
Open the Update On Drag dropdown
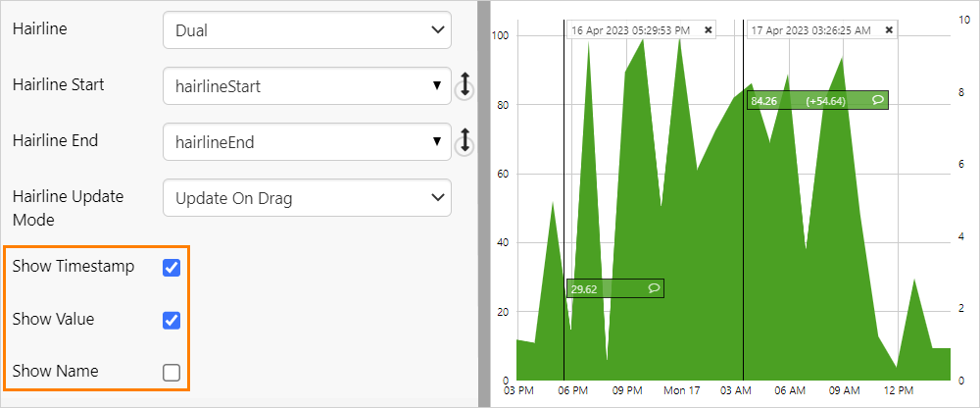click(x=307, y=198)
